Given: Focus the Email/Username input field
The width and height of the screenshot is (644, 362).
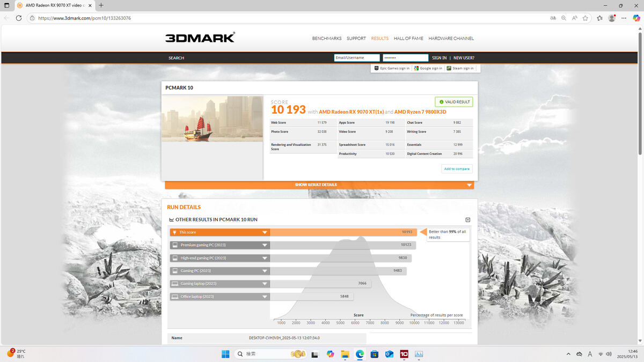Looking at the screenshot, I should pyautogui.click(x=357, y=58).
